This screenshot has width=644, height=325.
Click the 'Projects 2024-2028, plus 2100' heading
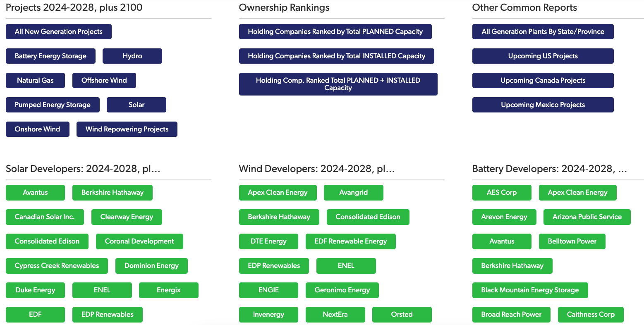click(74, 7)
